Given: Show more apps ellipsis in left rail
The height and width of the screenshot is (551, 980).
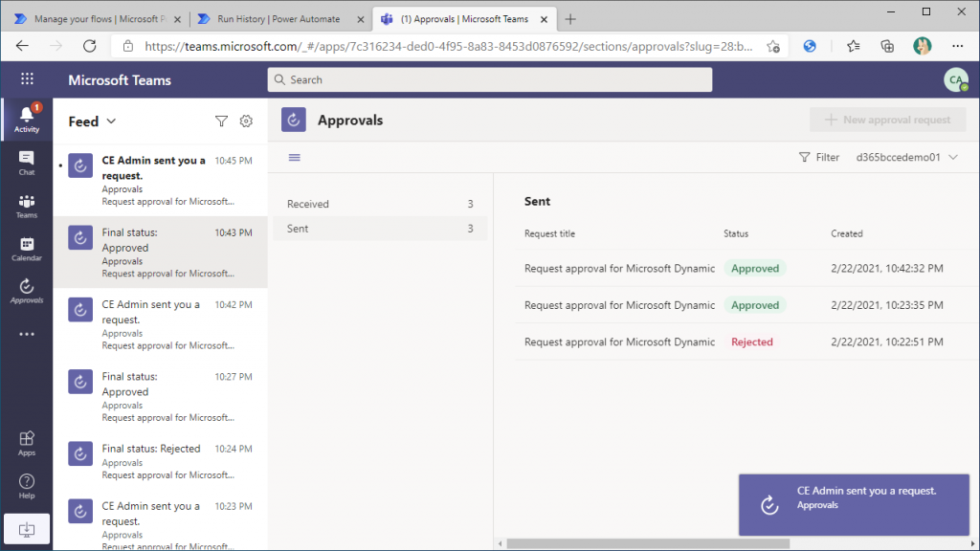Looking at the screenshot, I should pos(26,334).
